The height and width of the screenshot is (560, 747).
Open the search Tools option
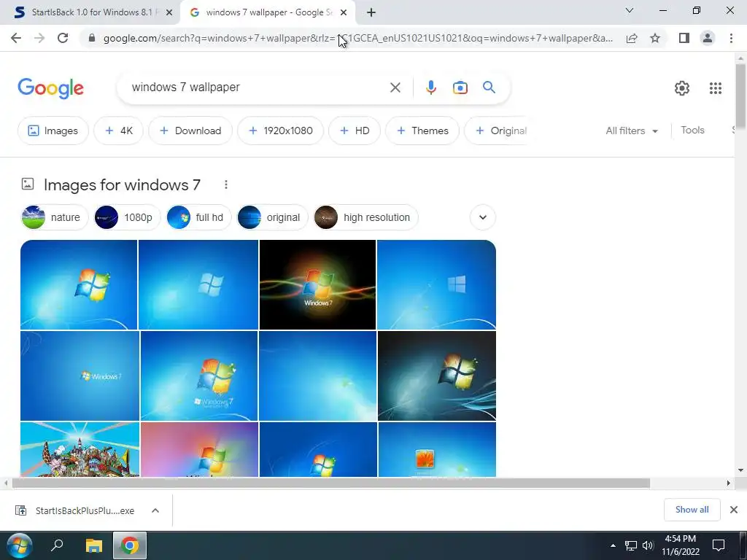tap(692, 130)
